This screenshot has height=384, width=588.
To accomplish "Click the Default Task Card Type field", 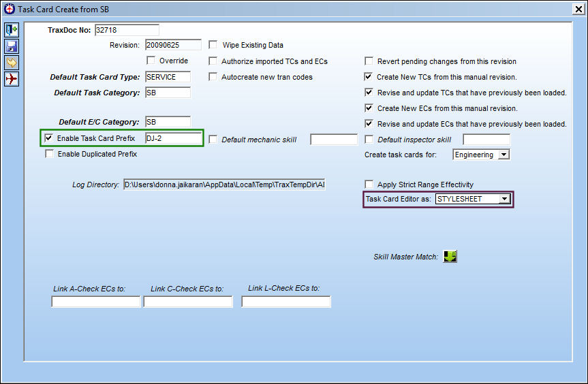I will click(x=168, y=77).
